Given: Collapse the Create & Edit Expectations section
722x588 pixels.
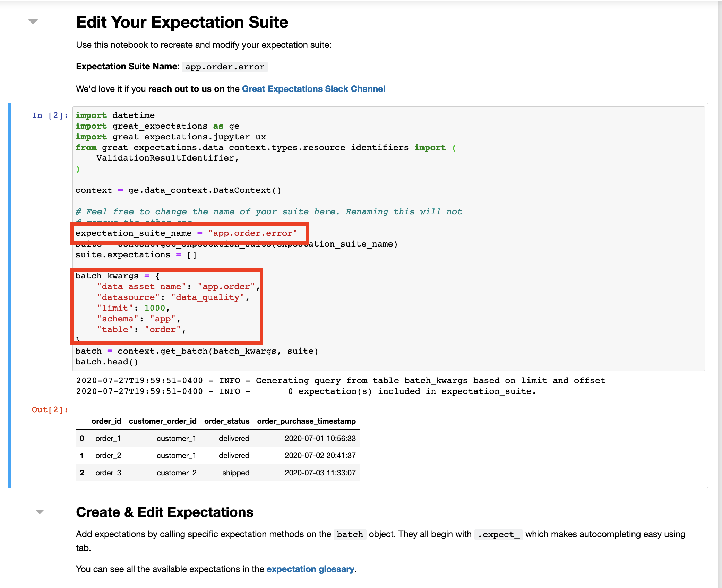Looking at the screenshot, I should [x=39, y=511].
